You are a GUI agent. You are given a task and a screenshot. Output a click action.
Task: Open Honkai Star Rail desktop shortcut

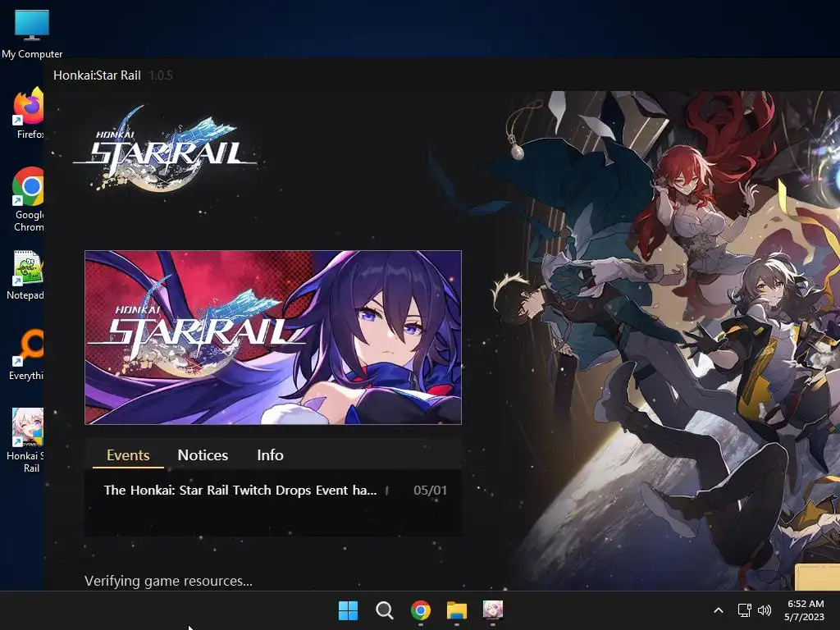click(x=27, y=440)
